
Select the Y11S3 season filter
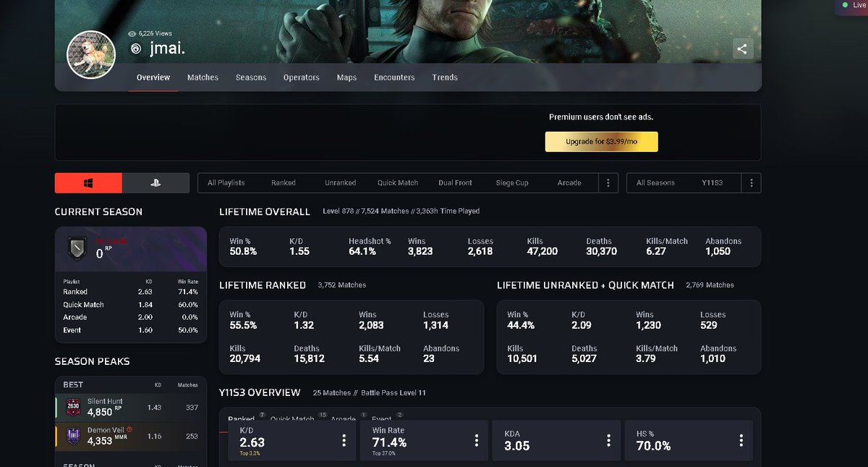coord(712,183)
